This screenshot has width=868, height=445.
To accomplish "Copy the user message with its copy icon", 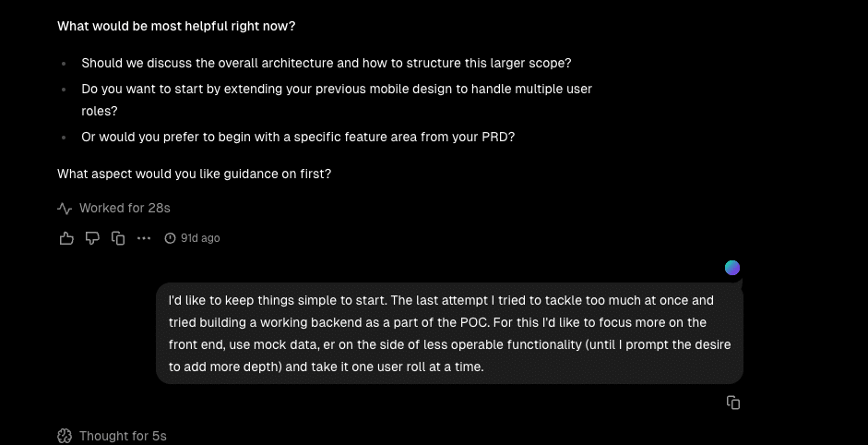I will click(x=733, y=403).
